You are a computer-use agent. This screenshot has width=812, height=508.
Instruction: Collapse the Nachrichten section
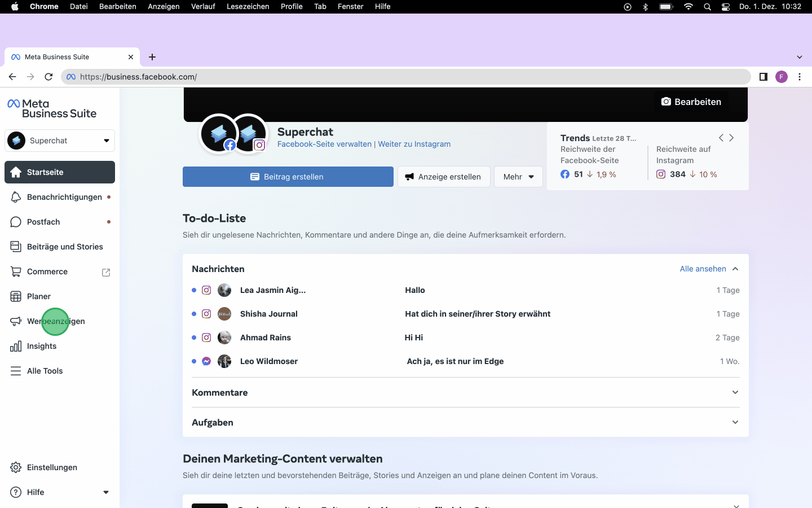735,269
